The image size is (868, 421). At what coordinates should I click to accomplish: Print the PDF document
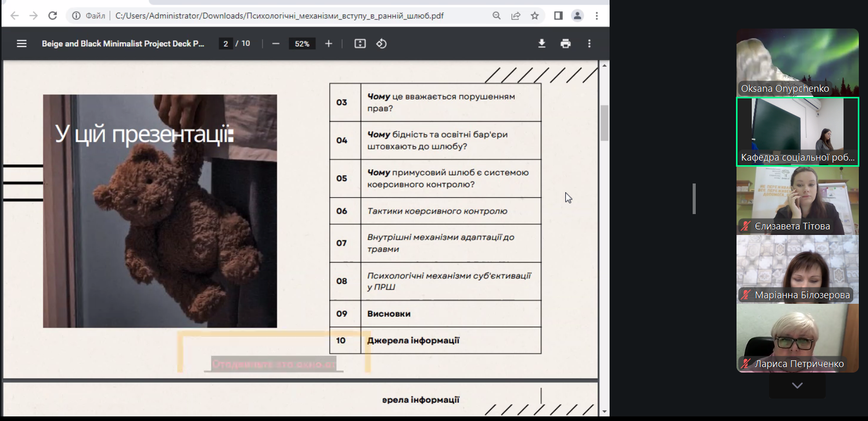(565, 44)
